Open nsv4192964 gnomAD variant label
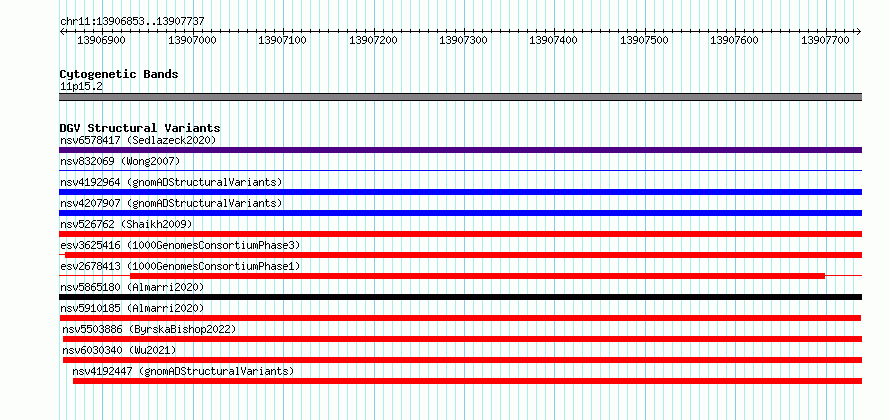 click(x=171, y=182)
